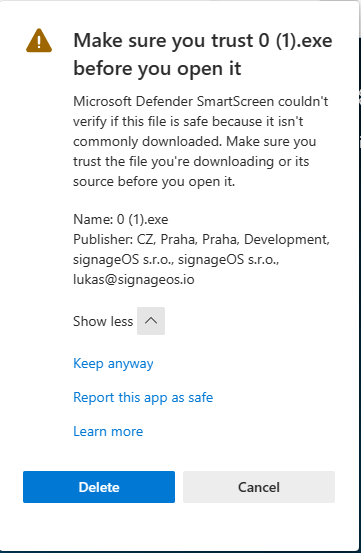Screen dimensions: 361x553
Task: Click the word Development in publisher info
Action: click(x=287, y=239)
